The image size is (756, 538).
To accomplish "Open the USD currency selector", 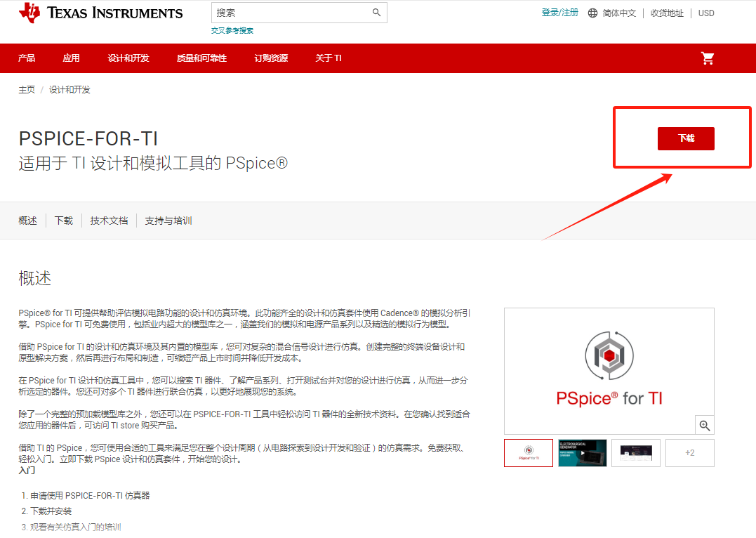I will tap(706, 13).
